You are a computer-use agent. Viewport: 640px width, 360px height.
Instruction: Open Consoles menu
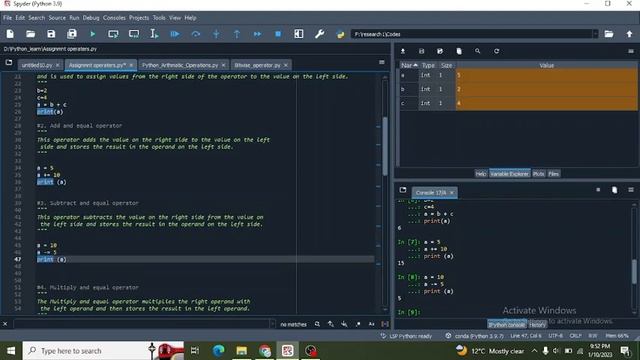tap(114, 18)
